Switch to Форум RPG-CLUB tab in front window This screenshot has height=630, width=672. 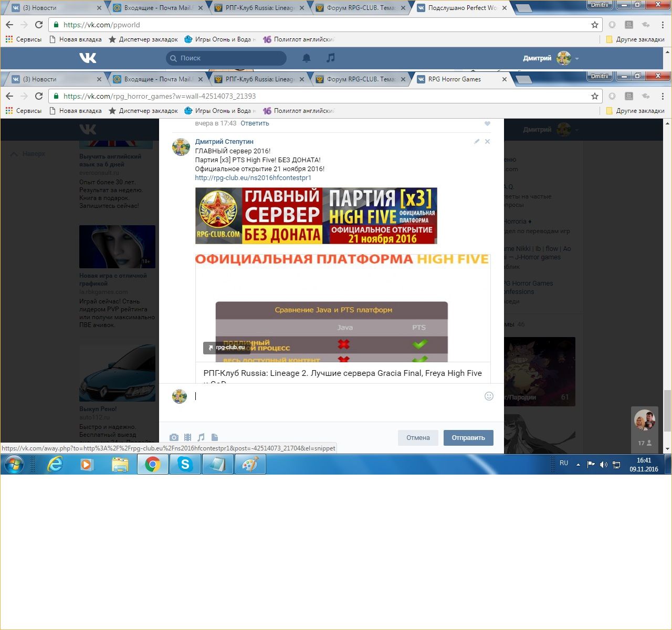point(361,79)
